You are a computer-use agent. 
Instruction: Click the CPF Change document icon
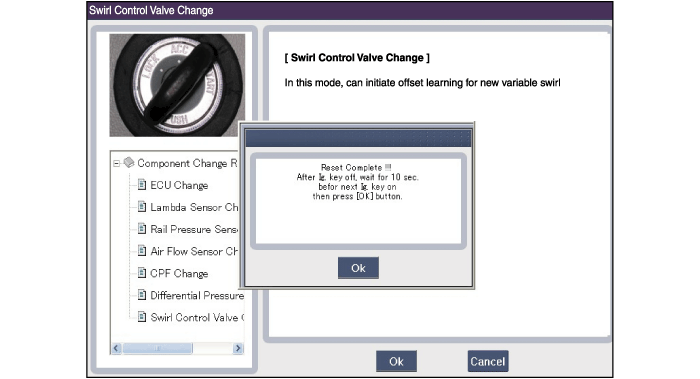point(142,272)
